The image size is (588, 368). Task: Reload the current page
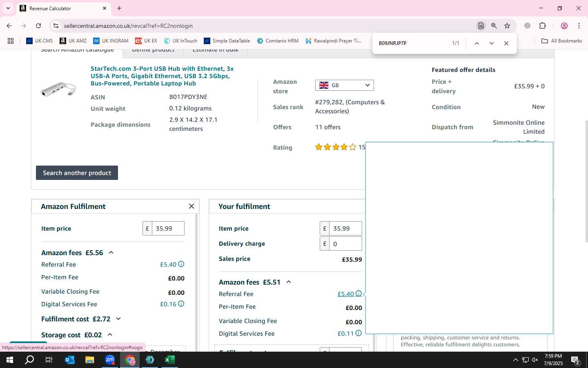pyautogui.click(x=38, y=26)
